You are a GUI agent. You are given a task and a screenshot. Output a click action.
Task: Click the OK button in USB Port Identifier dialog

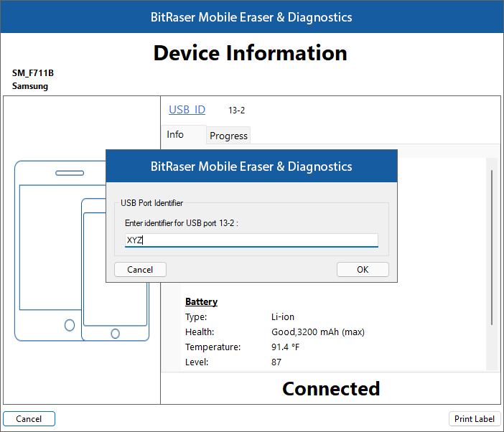(363, 270)
